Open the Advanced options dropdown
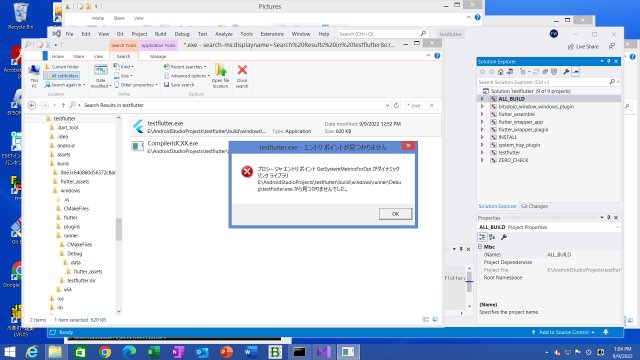640x360 pixels. [187, 76]
